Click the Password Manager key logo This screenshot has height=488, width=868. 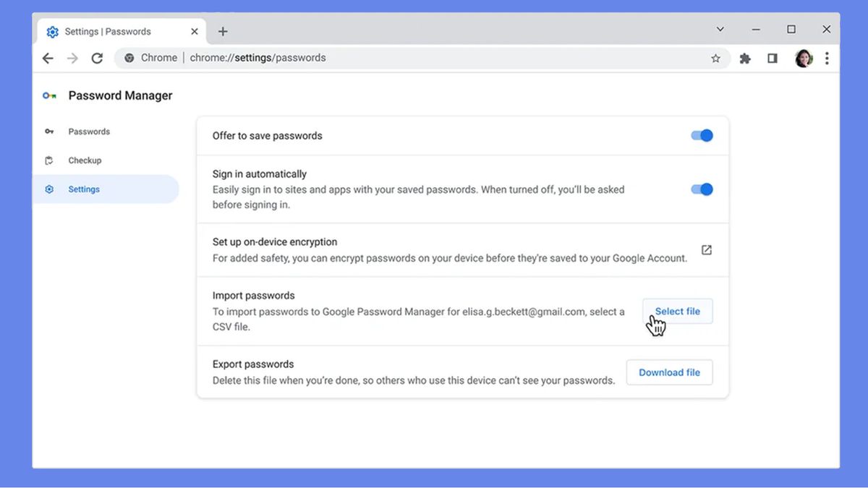[48, 95]
